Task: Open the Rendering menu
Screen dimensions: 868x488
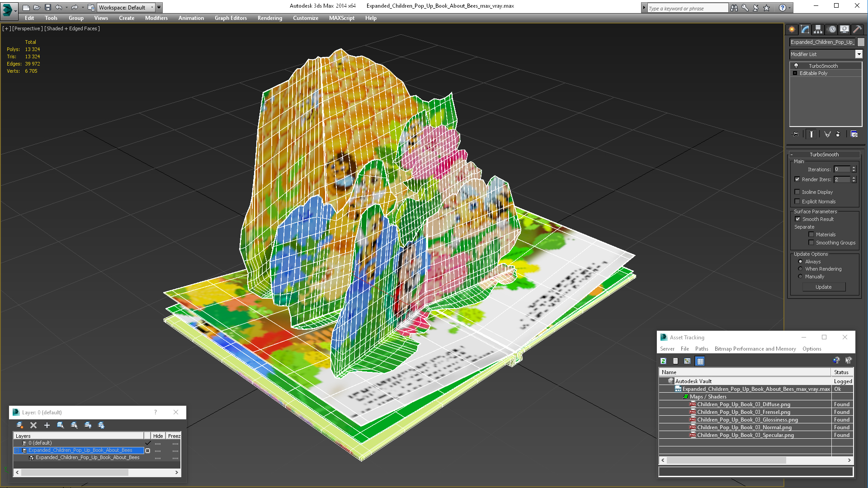Action: [x=270, y=18]
